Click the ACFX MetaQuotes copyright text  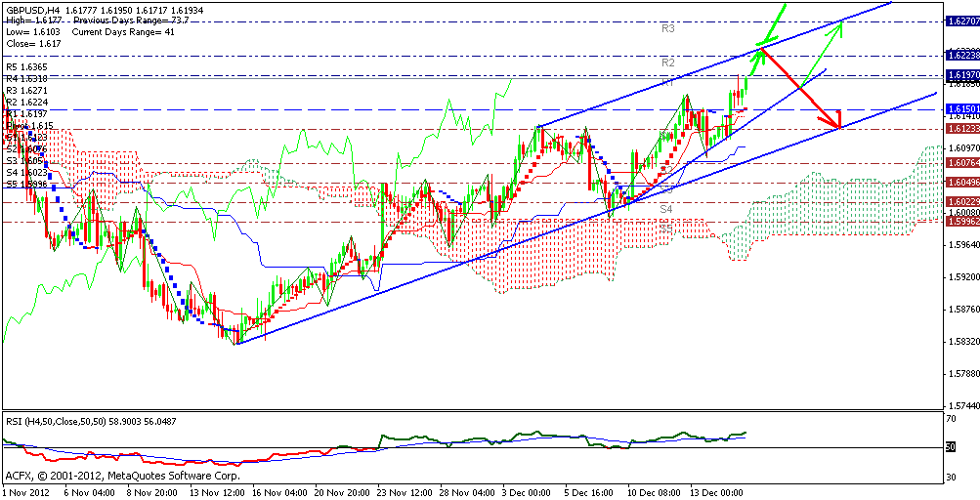click(x=121, y=476)
